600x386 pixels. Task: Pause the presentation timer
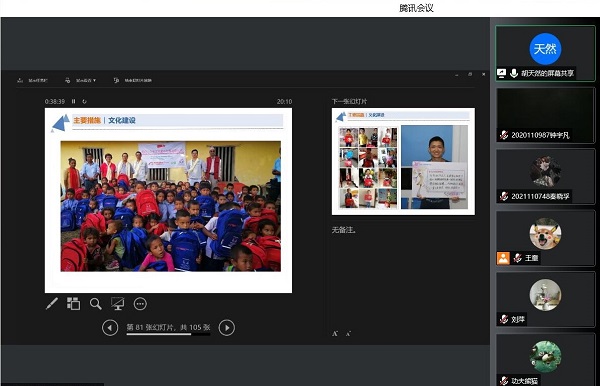coord(73,101)
